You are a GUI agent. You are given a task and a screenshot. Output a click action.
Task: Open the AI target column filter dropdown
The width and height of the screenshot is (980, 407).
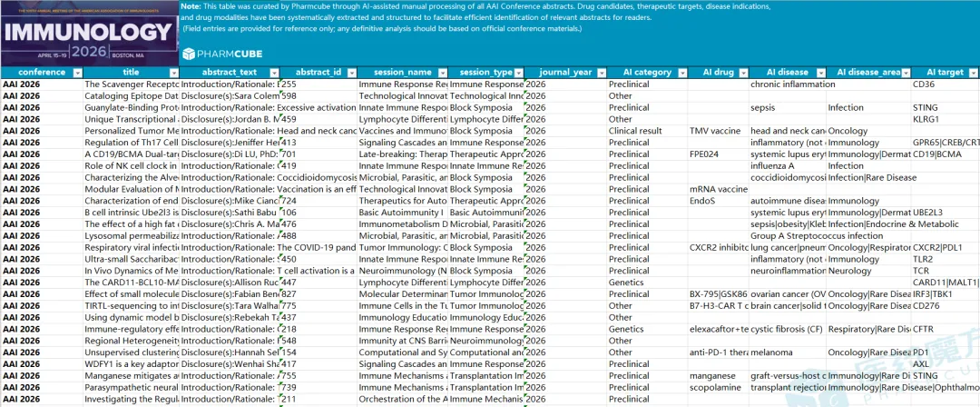(x=973, y=73)
